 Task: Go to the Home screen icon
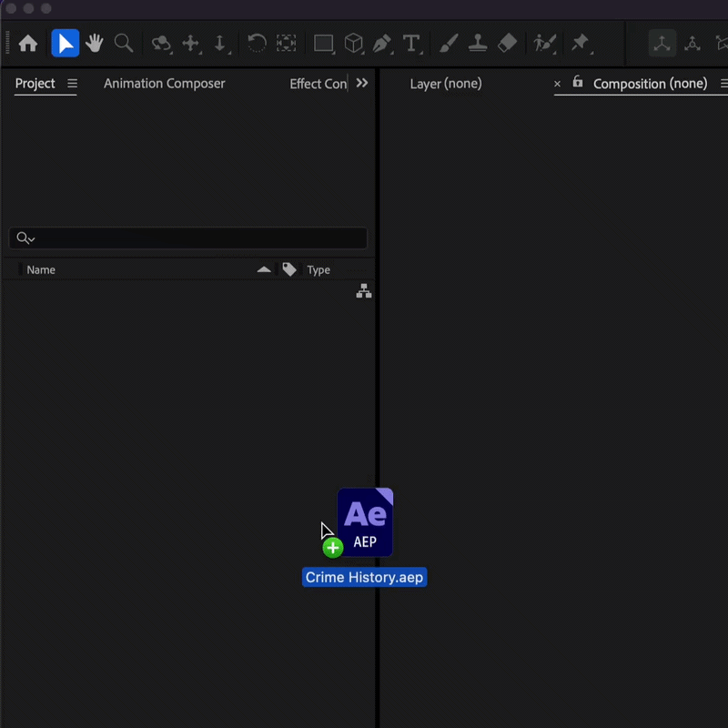[x=28, y=44]
